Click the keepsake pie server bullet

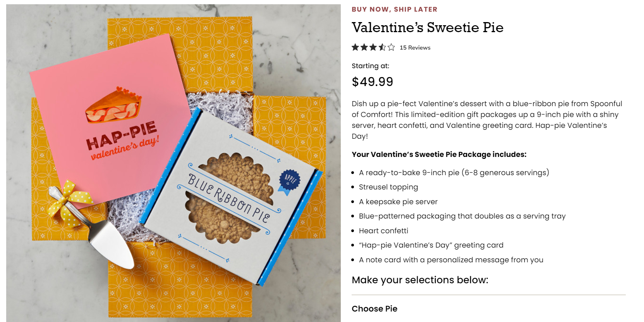[398, 202]
